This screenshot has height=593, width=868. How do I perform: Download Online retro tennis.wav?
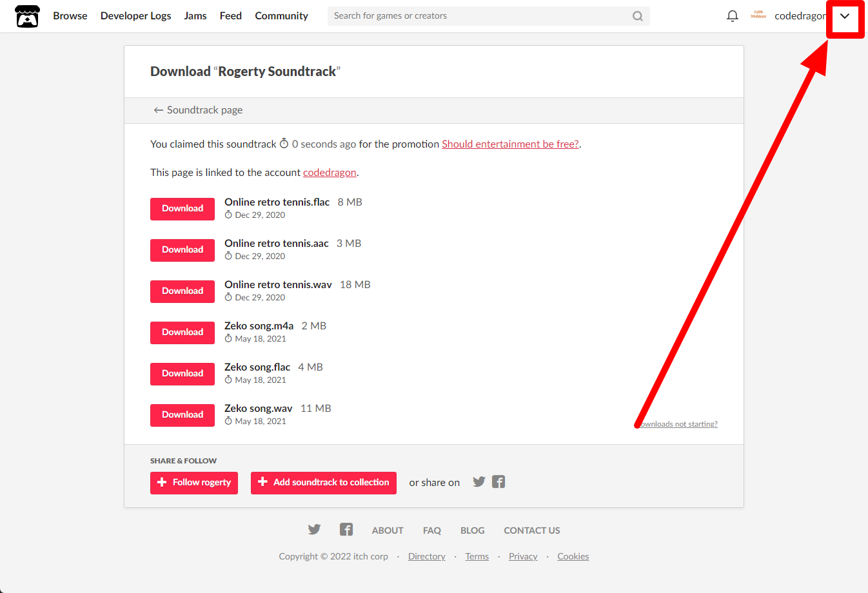click(182, 291)
